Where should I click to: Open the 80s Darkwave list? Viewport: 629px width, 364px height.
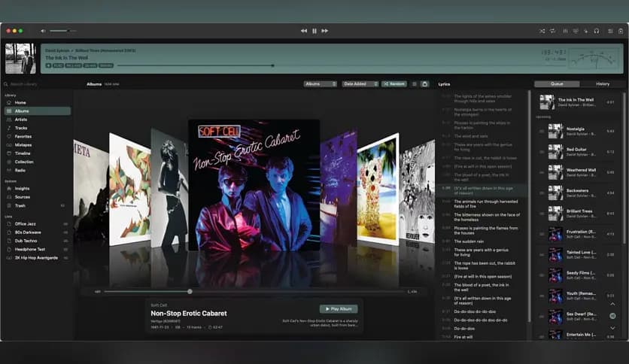[38, 232]
